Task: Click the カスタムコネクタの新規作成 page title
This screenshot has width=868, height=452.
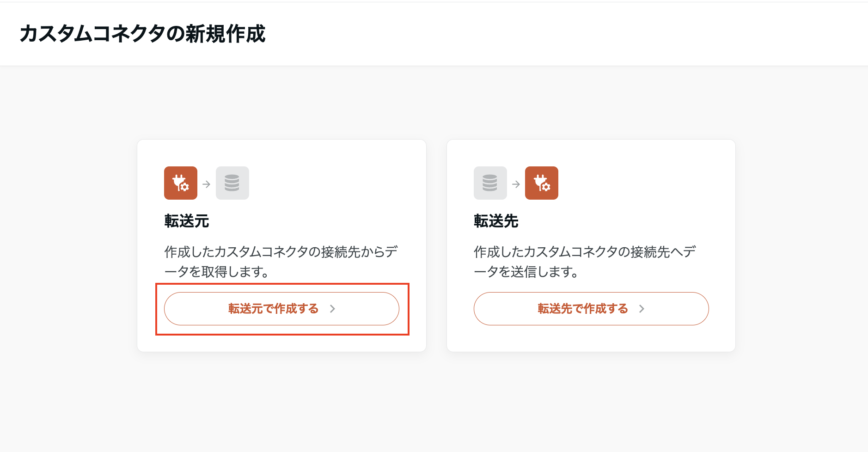Action: [x=142, y=34]
